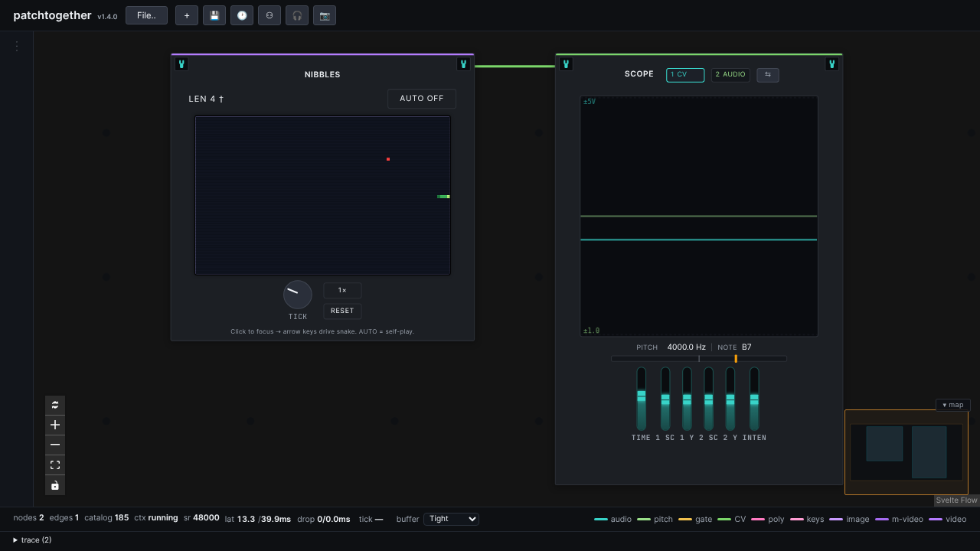
Task: Click the fit view frame icon
Action: [x=55, y=465]
